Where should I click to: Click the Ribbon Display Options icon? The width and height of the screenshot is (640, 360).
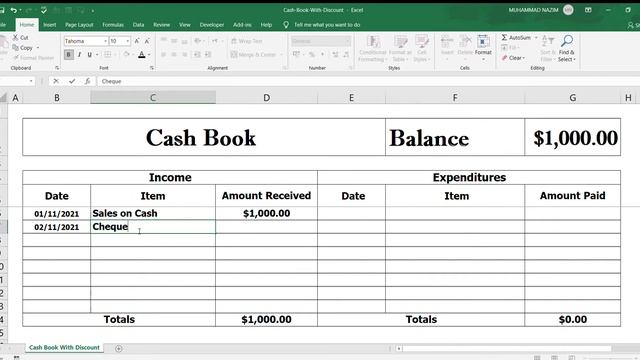[588, 10]
